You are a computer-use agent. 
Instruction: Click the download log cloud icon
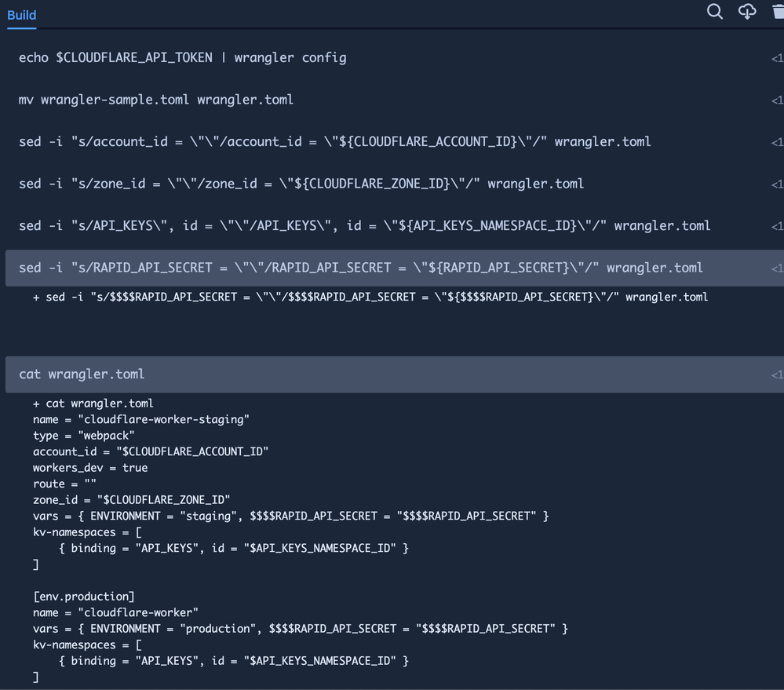pos(747,12)
